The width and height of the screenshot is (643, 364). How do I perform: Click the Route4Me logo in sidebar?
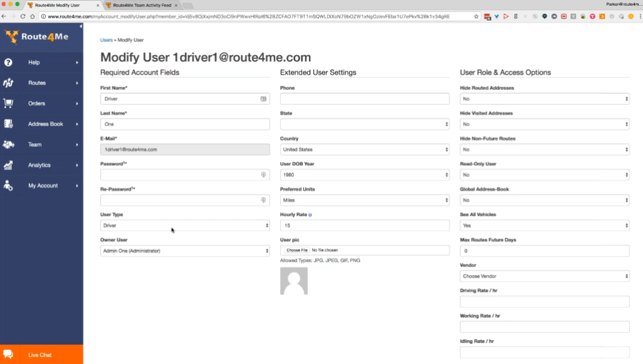[36, 37]
